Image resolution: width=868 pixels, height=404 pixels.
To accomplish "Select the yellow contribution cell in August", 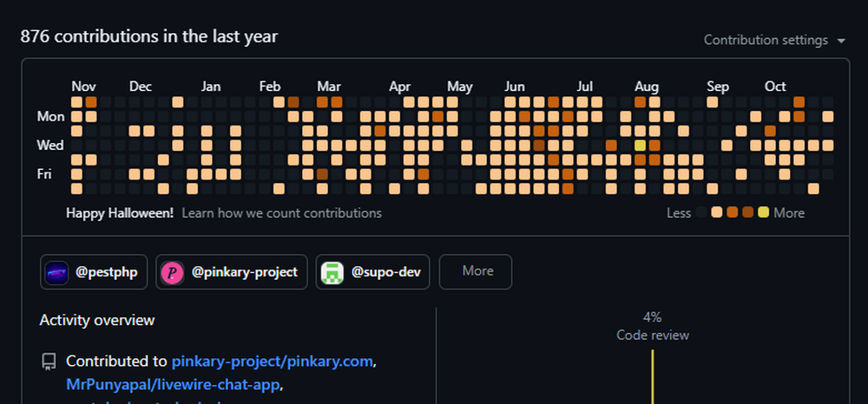I will [640, 145].
